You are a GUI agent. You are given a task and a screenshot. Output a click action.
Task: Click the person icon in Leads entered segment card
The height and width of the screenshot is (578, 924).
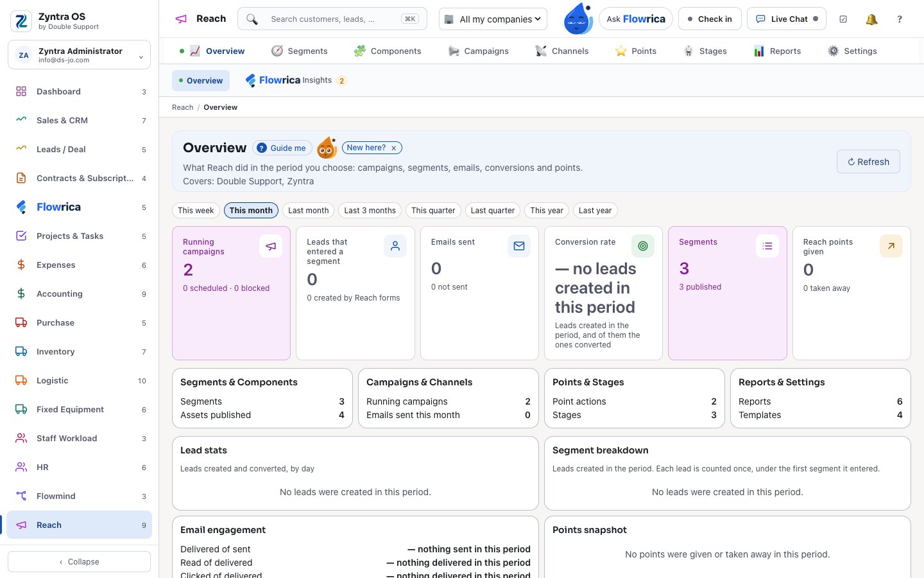(395, 246)
